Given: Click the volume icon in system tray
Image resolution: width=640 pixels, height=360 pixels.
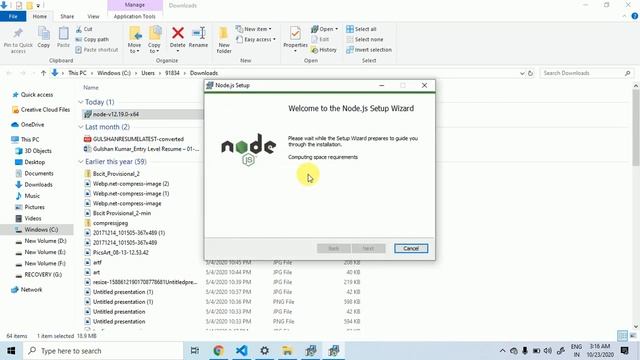Looking at the screenshot, I should [x=548, y=351].
